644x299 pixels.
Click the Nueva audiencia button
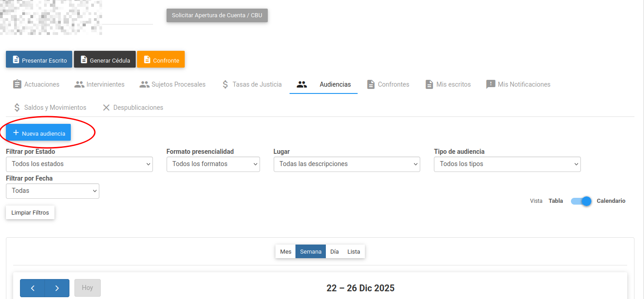[x=38, y=133]
